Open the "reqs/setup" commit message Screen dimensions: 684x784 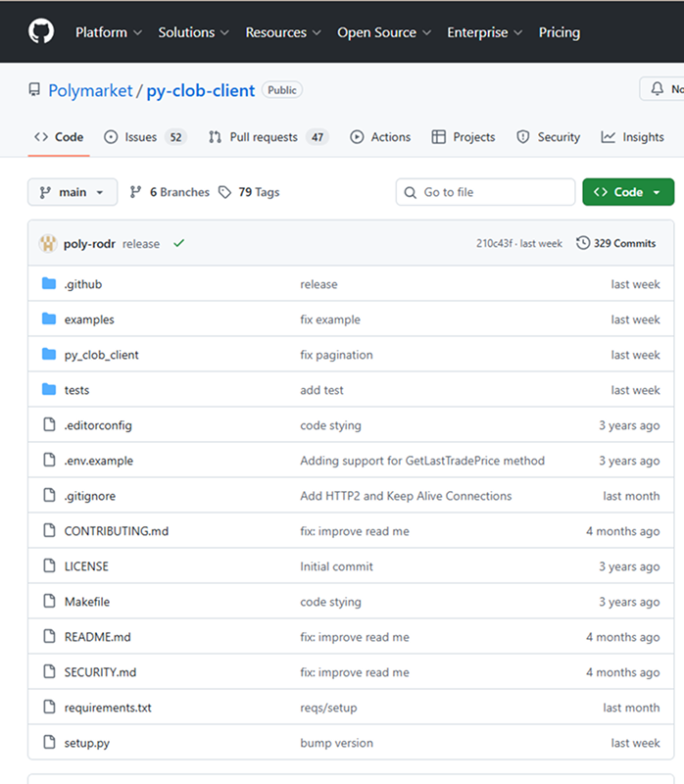[328, 708]
